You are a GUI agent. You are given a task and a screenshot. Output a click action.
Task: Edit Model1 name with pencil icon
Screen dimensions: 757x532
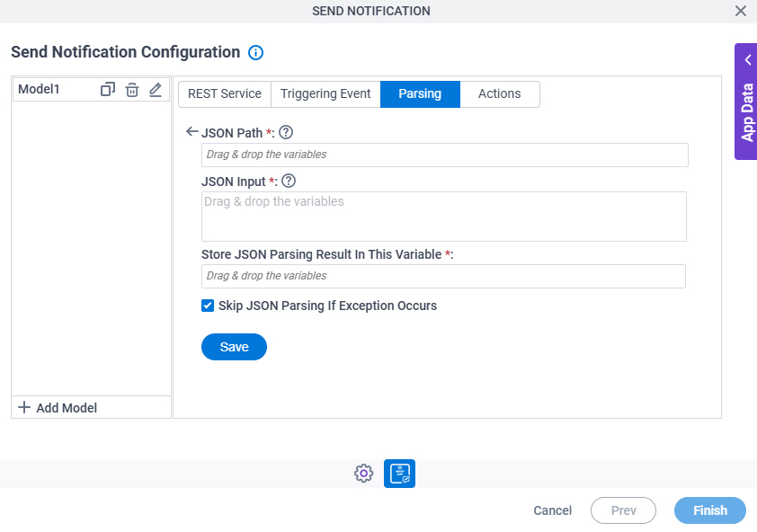[x=156, y=90]
